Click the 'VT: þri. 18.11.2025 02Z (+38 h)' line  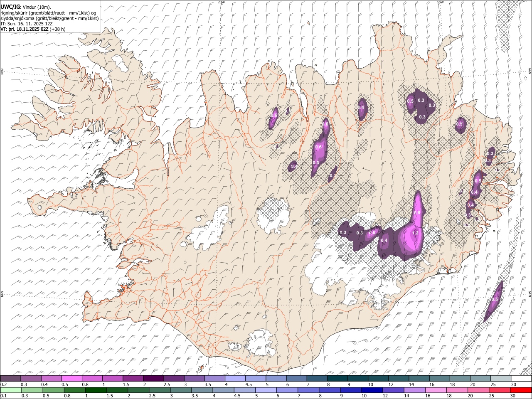pyautogui.click(x=33, y=29)
